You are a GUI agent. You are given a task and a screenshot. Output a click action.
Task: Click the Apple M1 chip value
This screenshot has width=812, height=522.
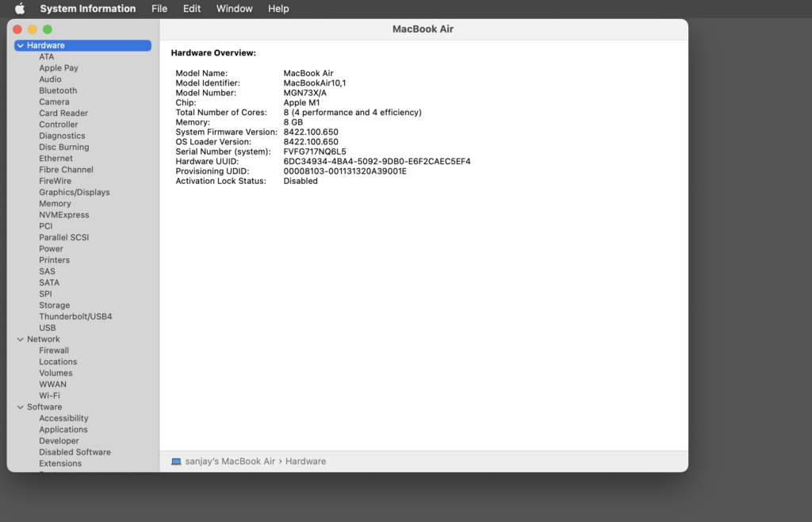[x=301, y=103]
